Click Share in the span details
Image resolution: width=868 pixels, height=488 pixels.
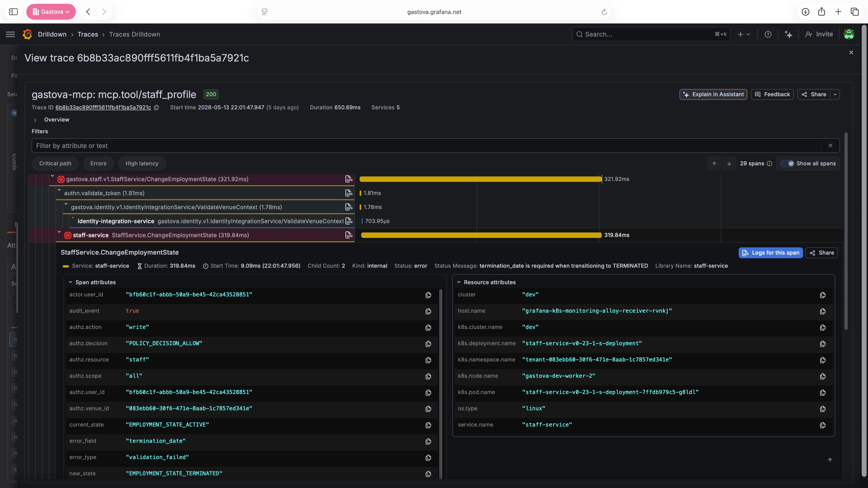(821, 253)
